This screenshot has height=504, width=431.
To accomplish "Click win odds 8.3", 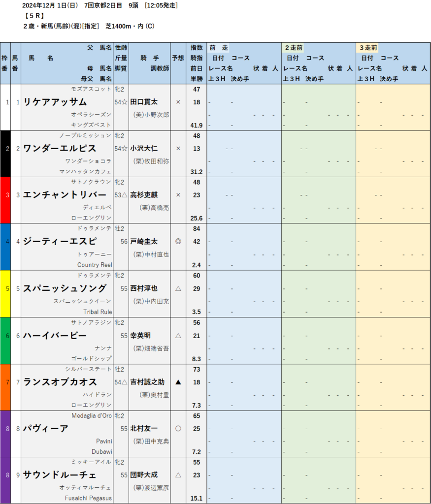I will click(x=197, y=359).
